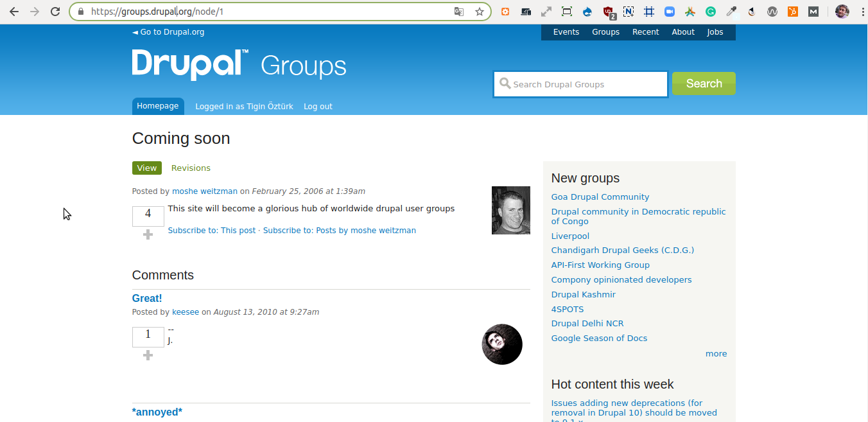Open keesee's profile link
Image resolution: width=868 pixels, height=422 pixels.
pos(186,312)
